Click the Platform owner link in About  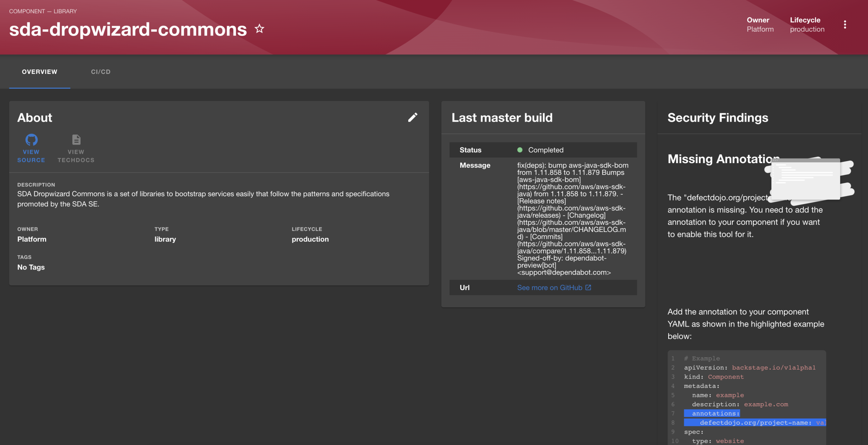[x=32, y=239]
